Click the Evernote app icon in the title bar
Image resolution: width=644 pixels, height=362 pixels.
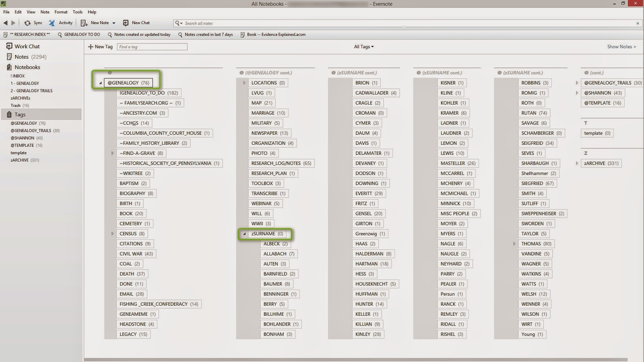coord(3,4)
